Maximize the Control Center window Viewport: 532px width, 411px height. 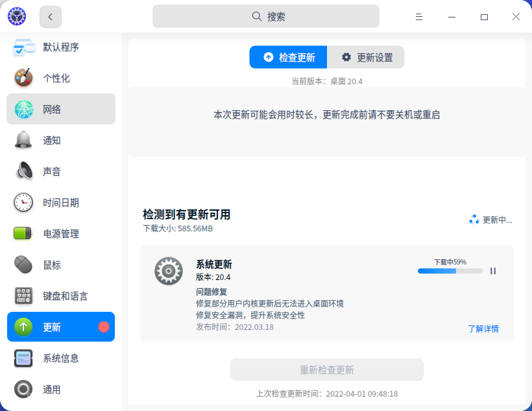coord(484,17)
